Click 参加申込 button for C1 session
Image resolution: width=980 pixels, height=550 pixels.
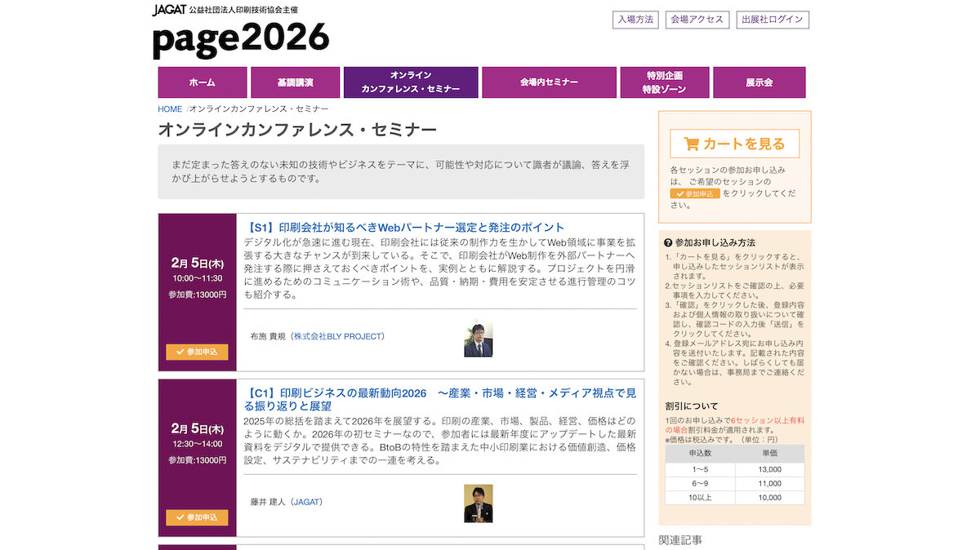coord(197,517)
